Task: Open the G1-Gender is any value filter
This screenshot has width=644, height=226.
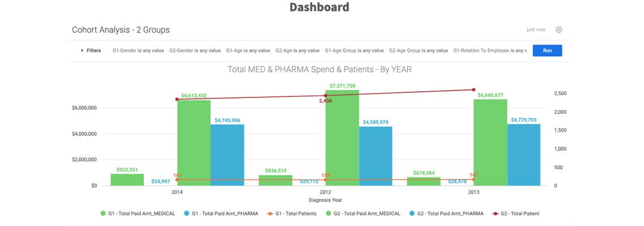Action: click(138, 50)
